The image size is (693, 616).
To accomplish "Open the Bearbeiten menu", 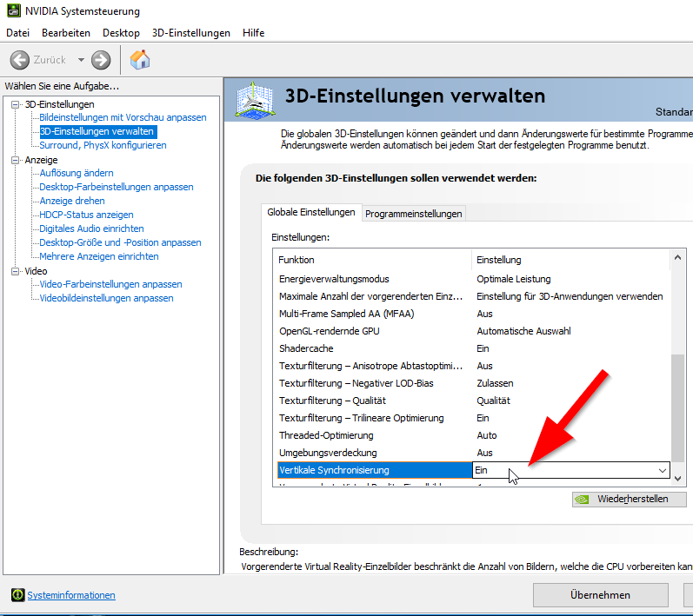I will (x=66, y=33).
